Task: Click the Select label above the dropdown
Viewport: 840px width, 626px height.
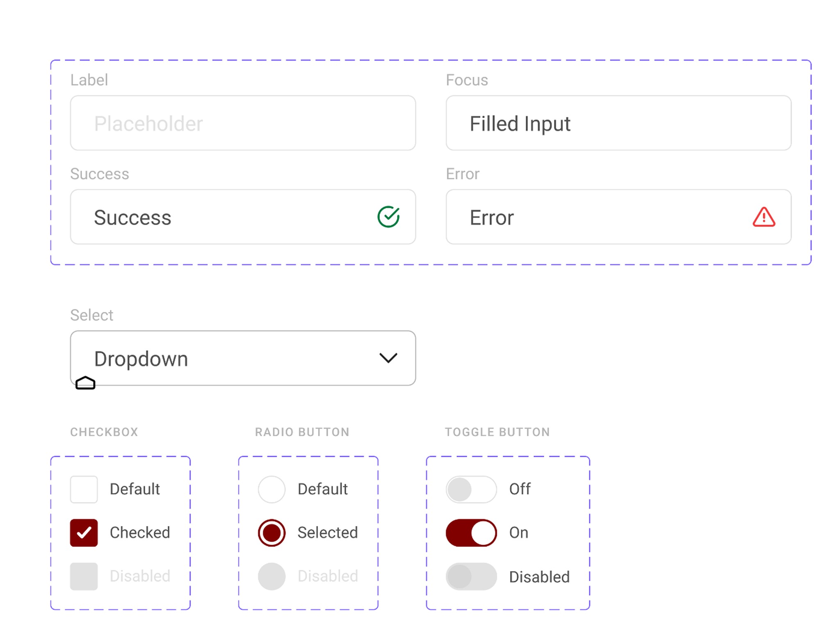Action: pyautogui.click(x=91, y=315)
